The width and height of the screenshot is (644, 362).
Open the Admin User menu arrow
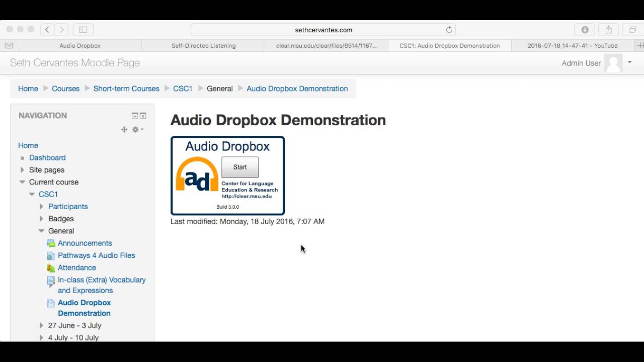629,62
